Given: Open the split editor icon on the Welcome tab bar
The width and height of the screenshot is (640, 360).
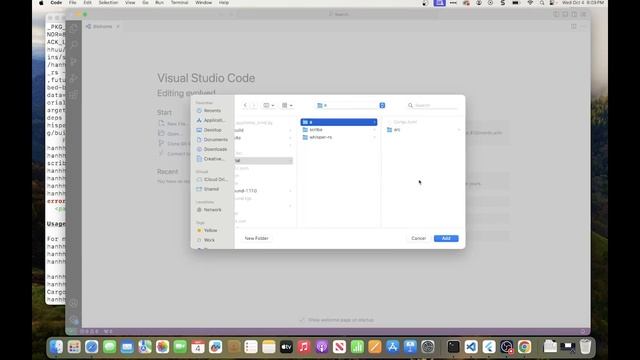Looking at the screenshot, I should (x=573, y=27).
